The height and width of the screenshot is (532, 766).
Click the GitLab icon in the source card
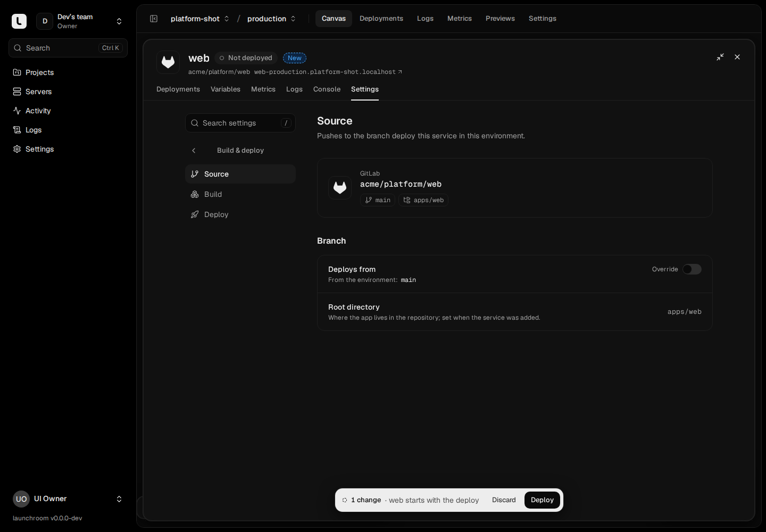point(340,188)
